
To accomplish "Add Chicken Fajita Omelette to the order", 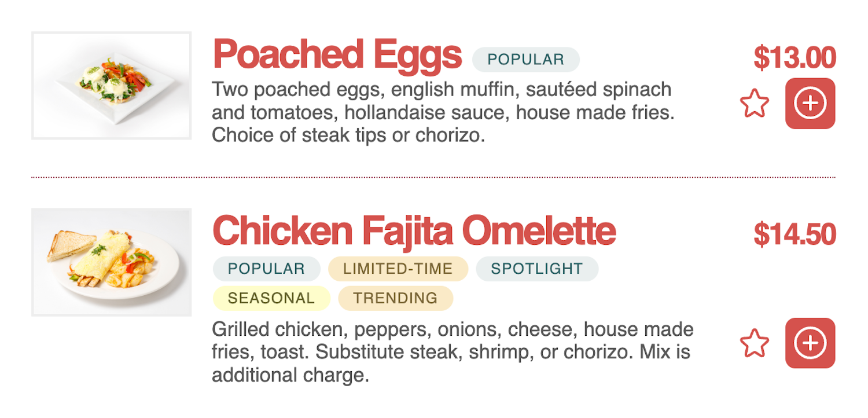I will (810, 343).
